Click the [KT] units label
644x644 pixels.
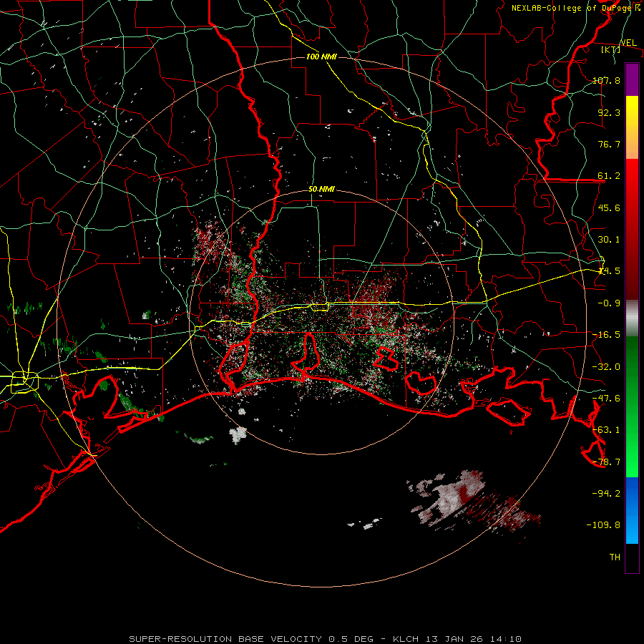611,49
